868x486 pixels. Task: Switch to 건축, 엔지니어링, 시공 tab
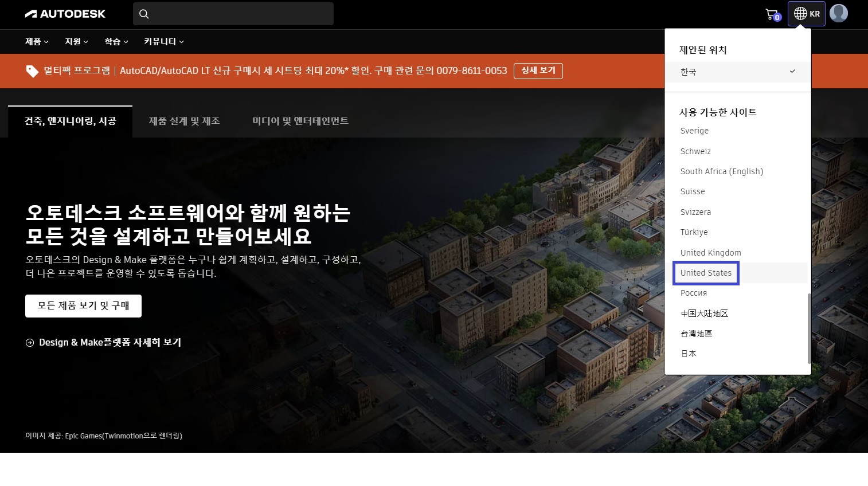coord(70,121)
